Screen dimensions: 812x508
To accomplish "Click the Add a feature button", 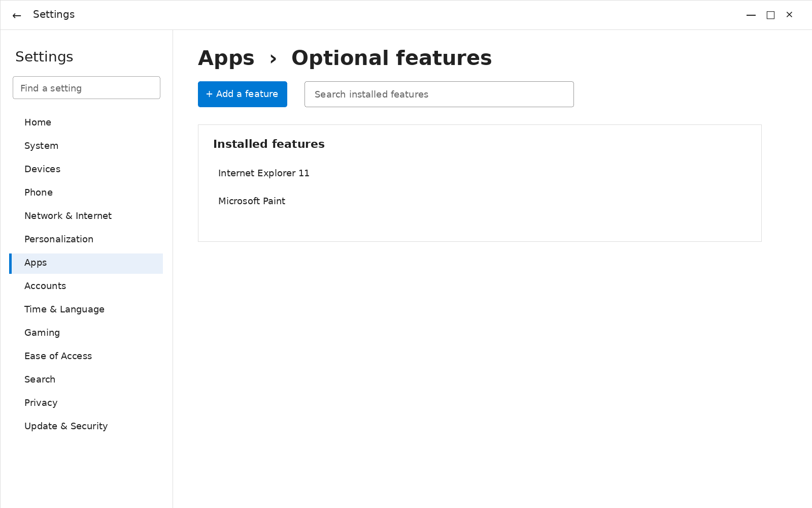I will click(x=243, y=94).
